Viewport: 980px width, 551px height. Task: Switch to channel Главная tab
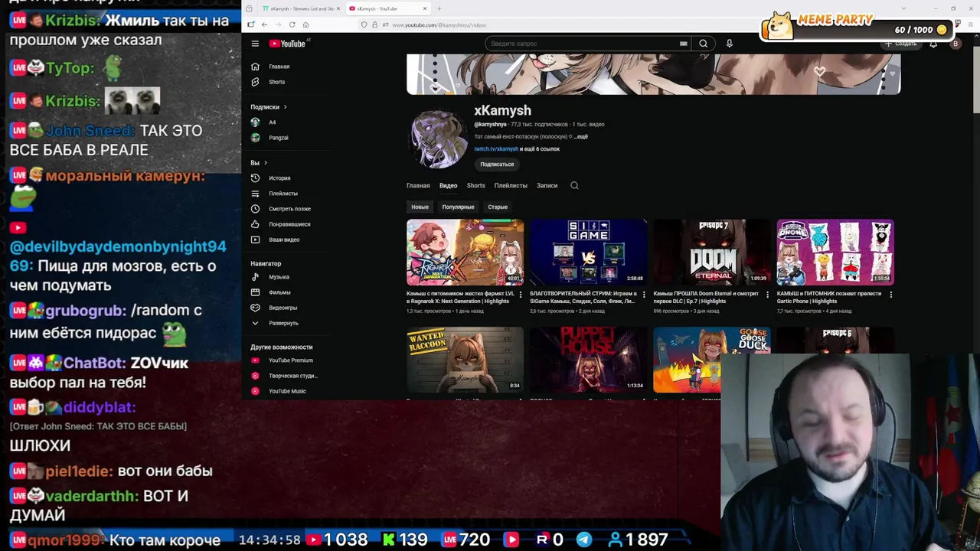(x=418, y=185)
